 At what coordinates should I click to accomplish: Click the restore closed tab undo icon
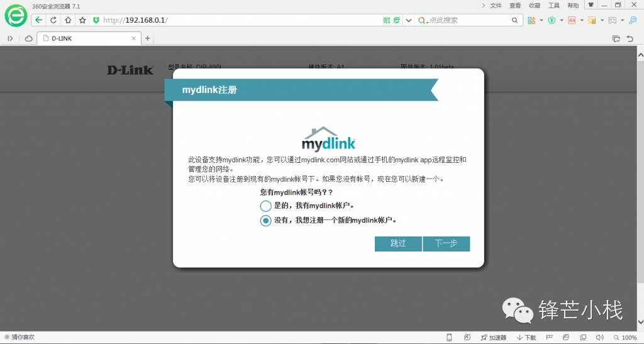[630, 38]
